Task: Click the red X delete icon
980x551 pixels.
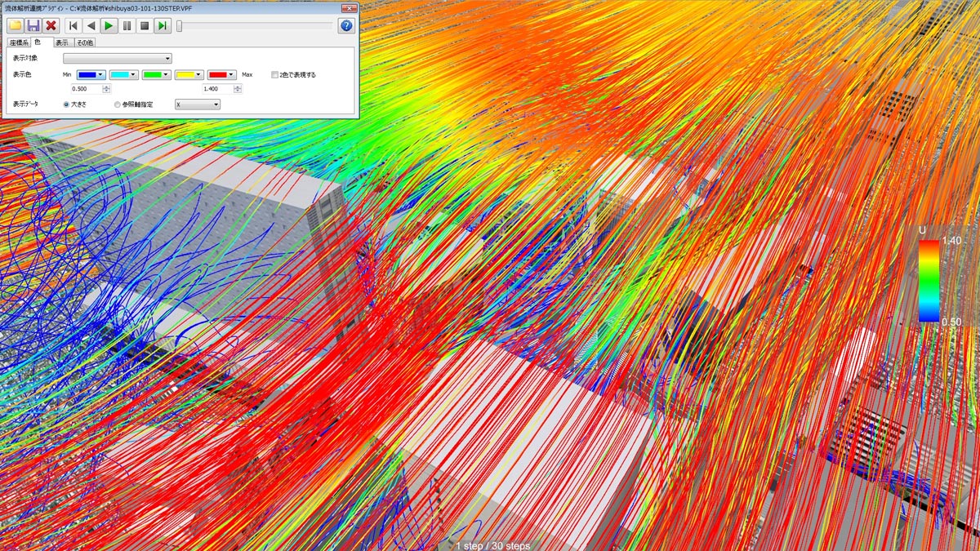Action: pyautogui.click(x=51, y=26)
